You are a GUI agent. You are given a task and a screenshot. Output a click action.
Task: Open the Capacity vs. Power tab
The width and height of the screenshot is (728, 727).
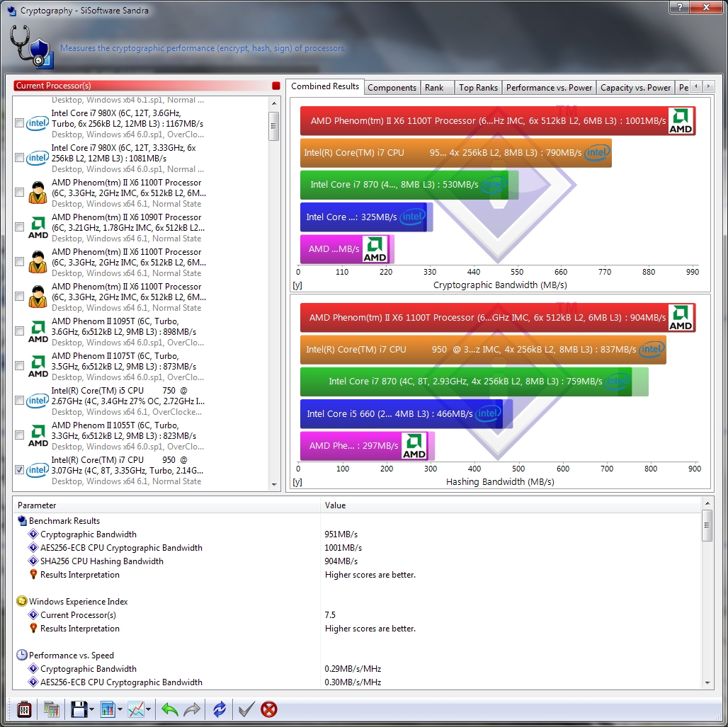click(x=635, y=88)
